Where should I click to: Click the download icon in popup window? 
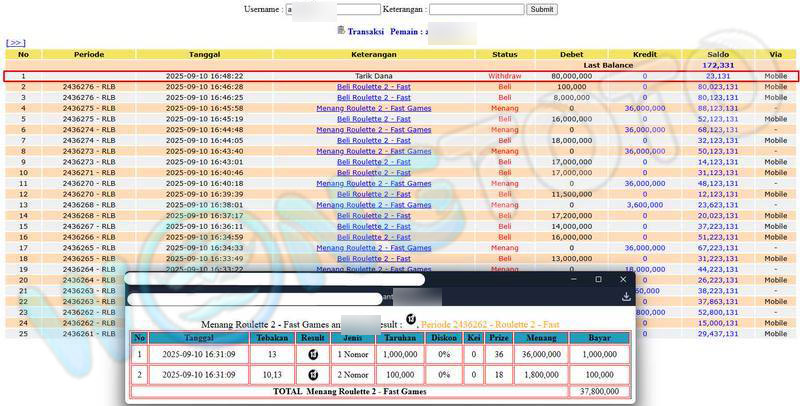click(x=626, y=296)
